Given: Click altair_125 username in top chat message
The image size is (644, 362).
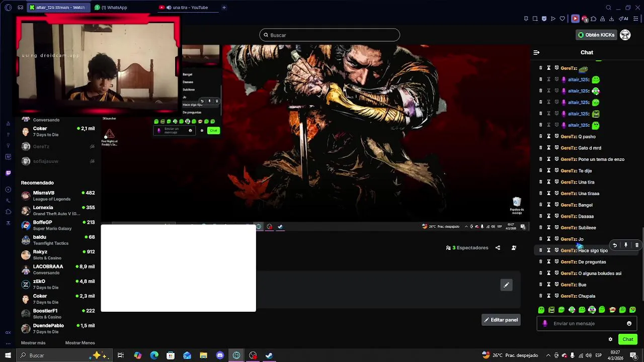Looking at the screenshot, I should (x=578, y=79).
